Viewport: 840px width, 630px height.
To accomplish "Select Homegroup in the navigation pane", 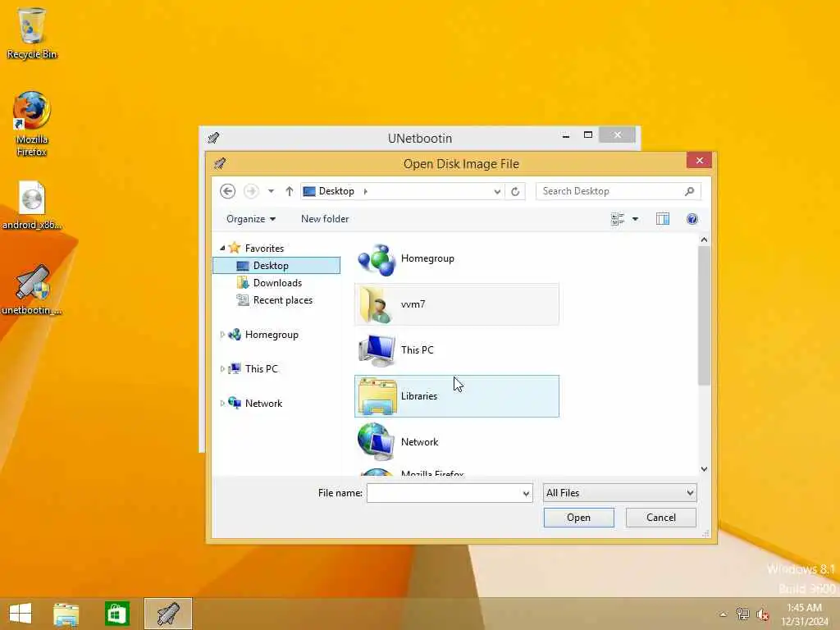I will tap(271, 335).
